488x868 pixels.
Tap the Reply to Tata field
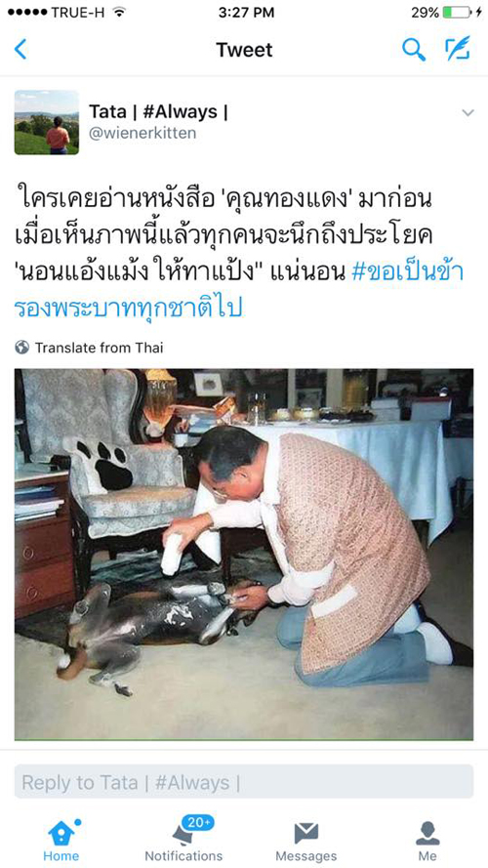[x=244, y=782]
